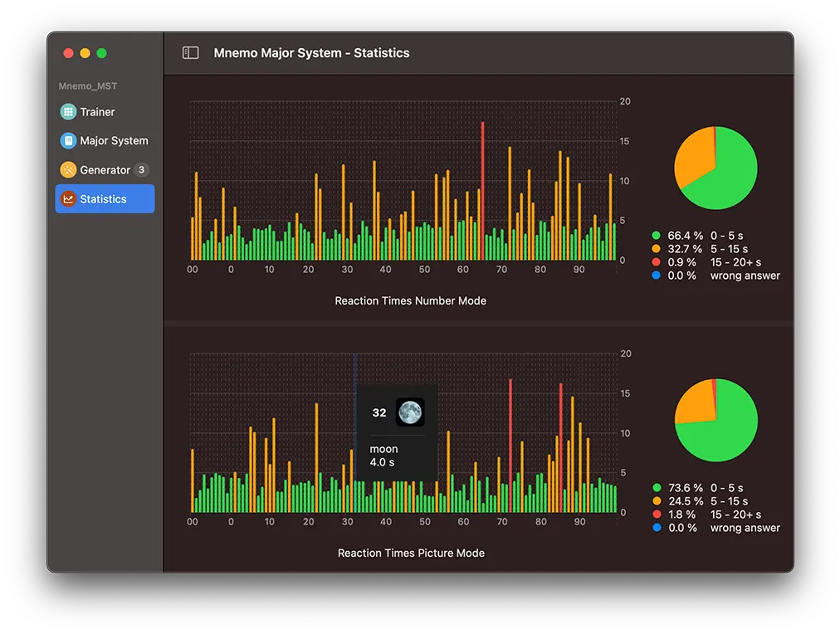Click the Reaction Times Number Mode label

pyautogui.click(x=410, y=300)
